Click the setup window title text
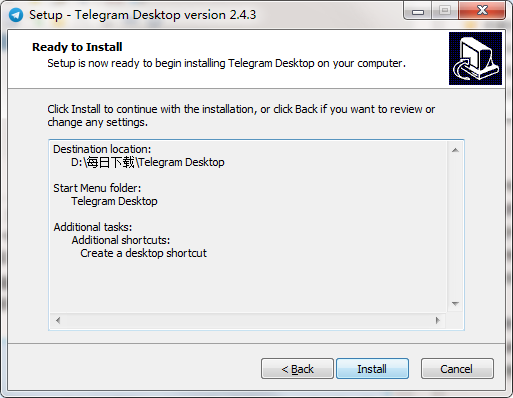This screenshot has height=398, width=513. [x=143, y=15]
